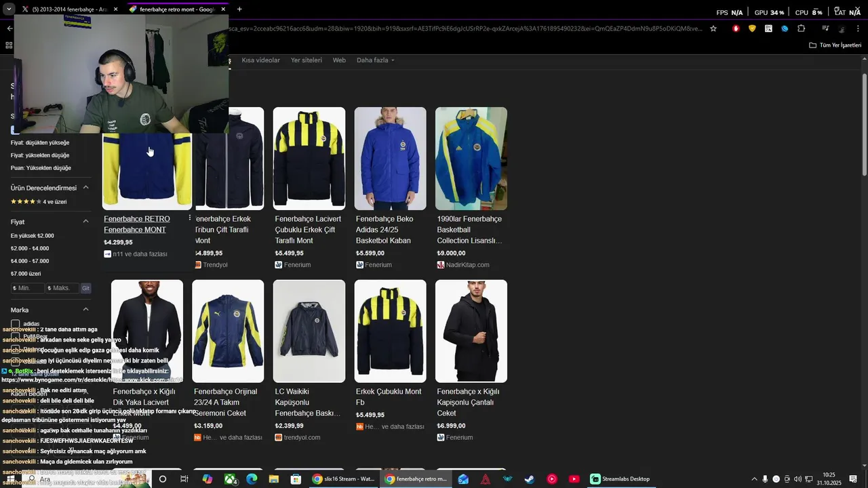868x488 pixels.
Task: Open the Fenerbahce RETRO Fenerbahce MONT listing
Action: (x=137, y=224)
